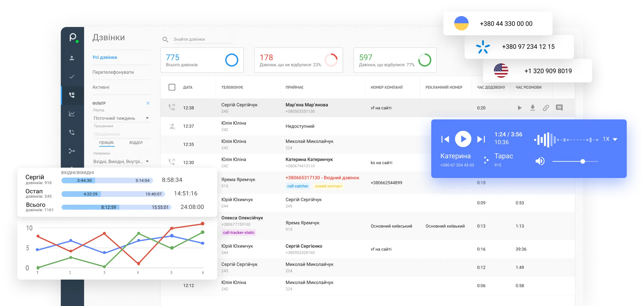Open the '+380 97 234 12 15' number card
The image size is (644, 306).
pos(519,47)
